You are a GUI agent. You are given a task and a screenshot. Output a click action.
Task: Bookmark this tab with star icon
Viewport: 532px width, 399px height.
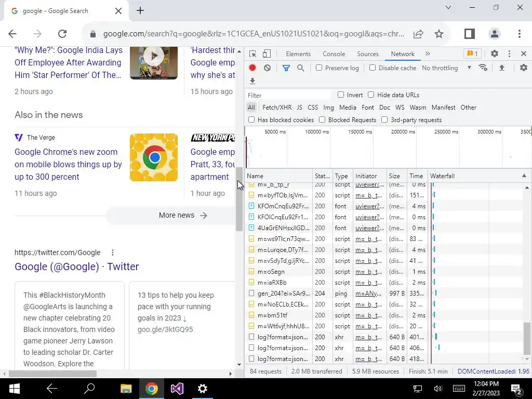coord(439,34)
